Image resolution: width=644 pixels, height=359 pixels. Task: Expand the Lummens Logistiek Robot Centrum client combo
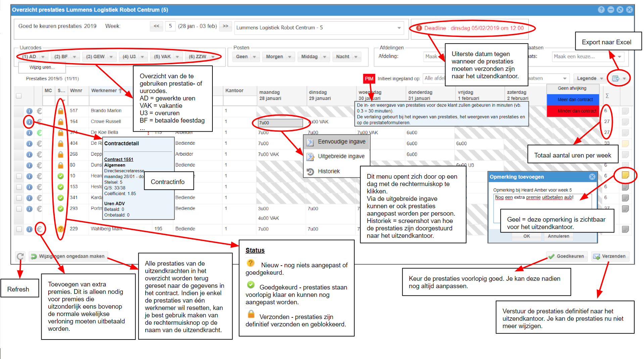(399, 28)
